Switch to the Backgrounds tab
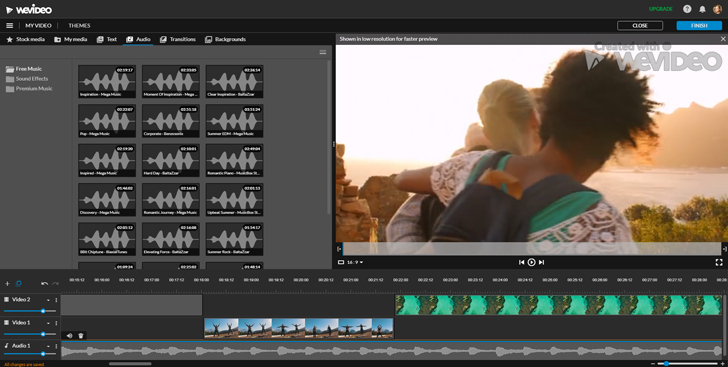This screenshot has width=728, height=367. 225,39
